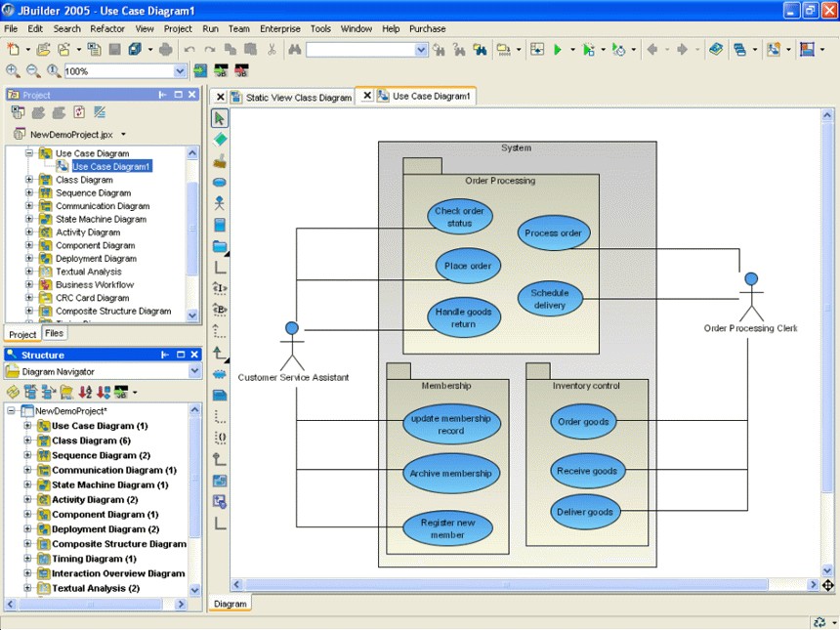Open the search text combo box dropdown arrow
The height and width of the screenshot is (630, 840).
click(x=421, y=50)
